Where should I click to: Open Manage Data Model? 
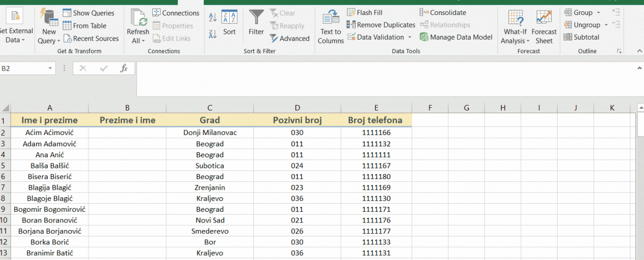click(x=456, y=37)
